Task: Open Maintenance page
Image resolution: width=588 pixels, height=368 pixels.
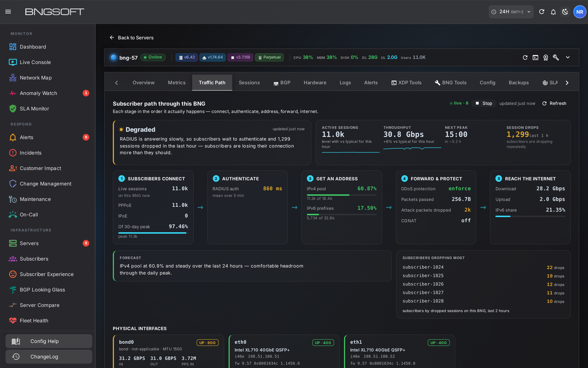Action: 48,199
